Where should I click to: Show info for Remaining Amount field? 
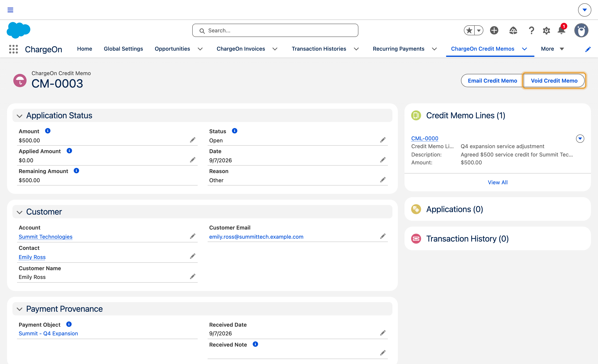tap(76, 171)
